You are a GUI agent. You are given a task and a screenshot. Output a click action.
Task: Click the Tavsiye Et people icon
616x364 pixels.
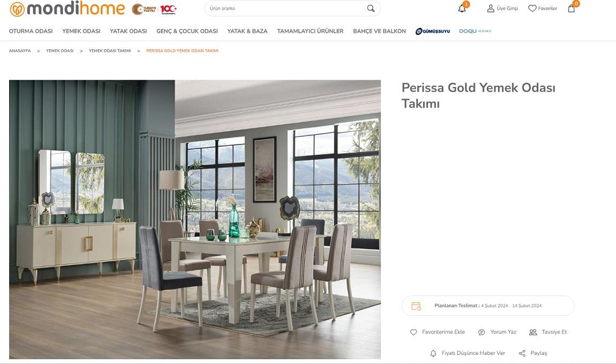533,332
